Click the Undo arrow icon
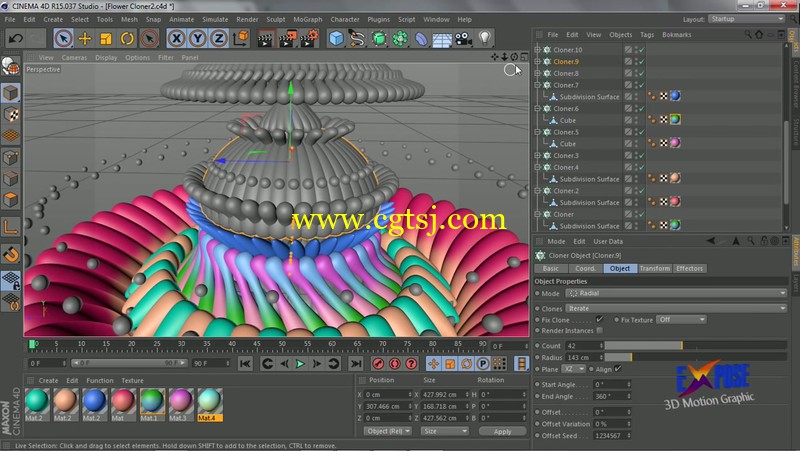 pos(16,38)
